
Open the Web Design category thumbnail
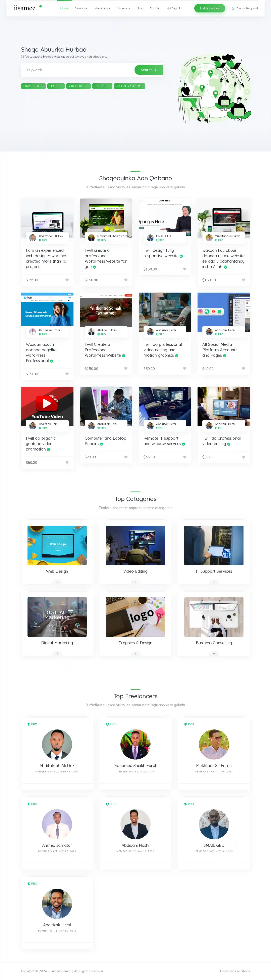click(x=57, y=545)
